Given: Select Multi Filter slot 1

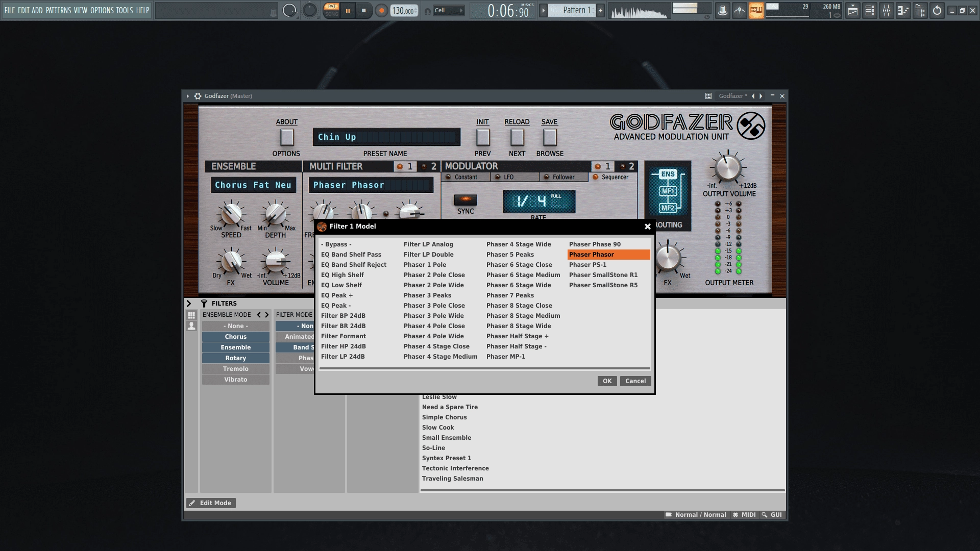Looking at the screenshot, I should 405,166.
